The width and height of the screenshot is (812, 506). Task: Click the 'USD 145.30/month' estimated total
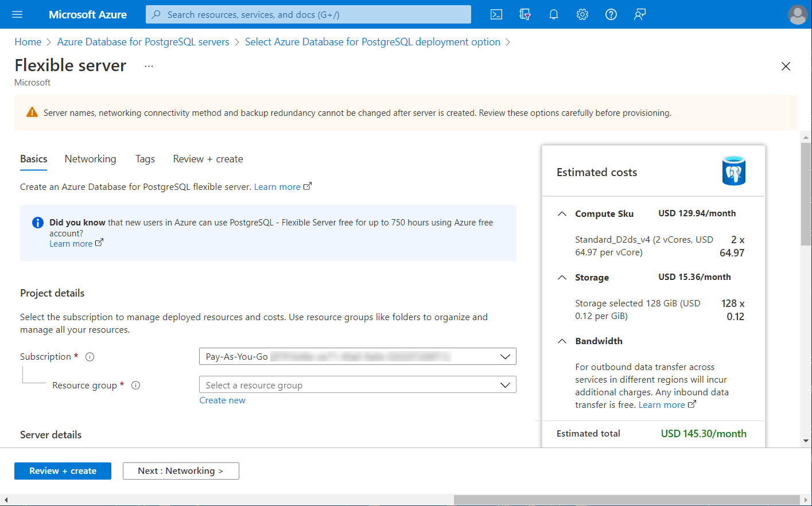click(x=704, y=434)
